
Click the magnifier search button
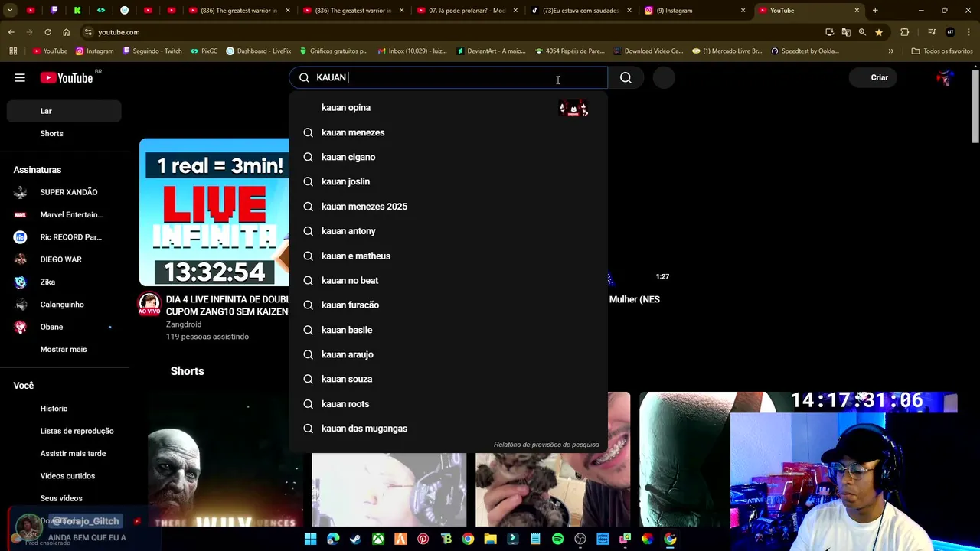coord(626,77)
